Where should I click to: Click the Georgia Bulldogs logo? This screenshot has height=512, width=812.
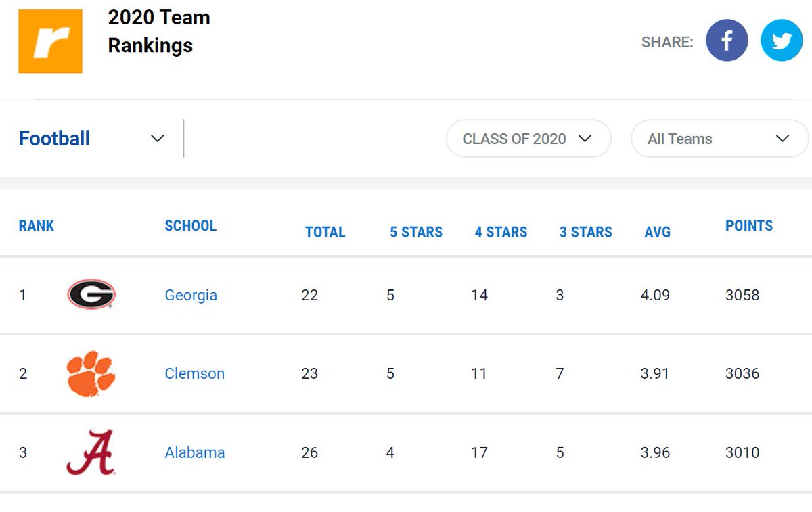(x=91, y=295)
